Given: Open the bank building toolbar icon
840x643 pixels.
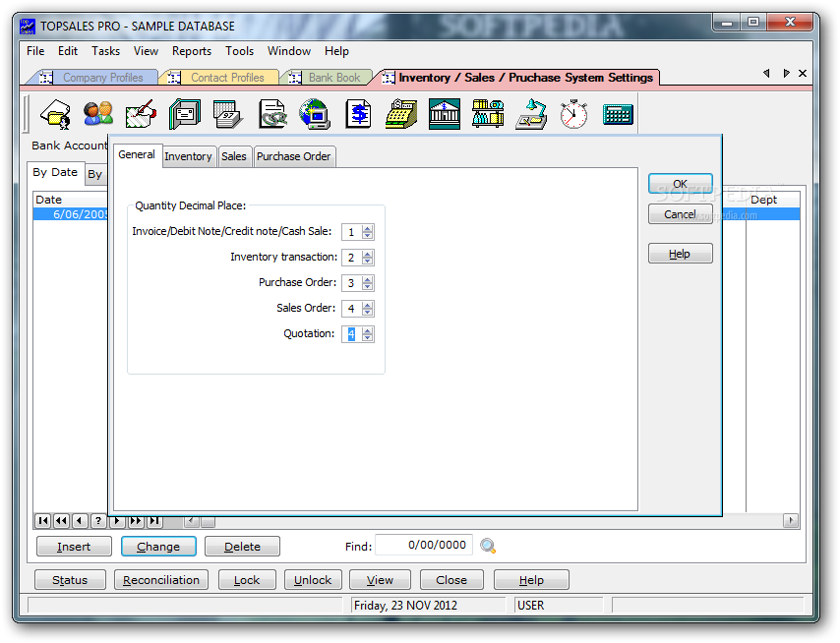Looking at the screenshot, I should 445,114.
